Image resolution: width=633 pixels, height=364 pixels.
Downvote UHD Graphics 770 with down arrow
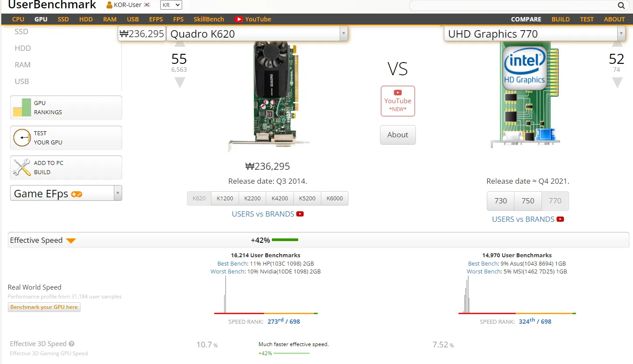[617, 83]
